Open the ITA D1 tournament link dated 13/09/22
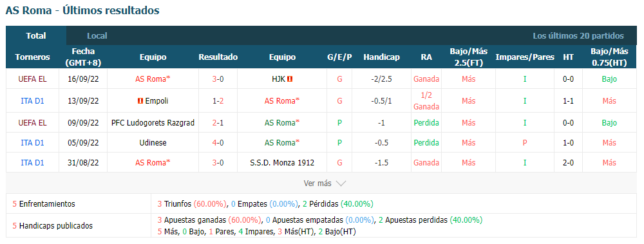The height and width of the screenshot is (244, 644). pyautogui.click(x=32, y=100)
